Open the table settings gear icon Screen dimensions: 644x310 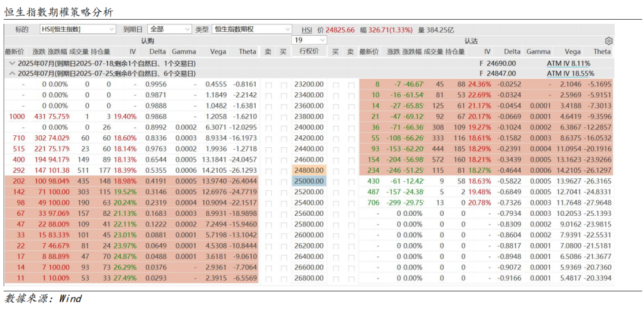point(609,41)
